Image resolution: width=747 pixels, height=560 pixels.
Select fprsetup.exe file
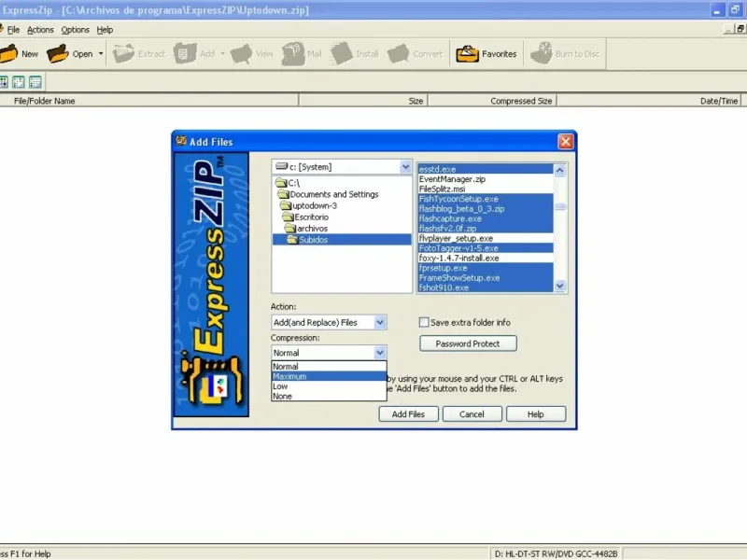click(486, 268)
